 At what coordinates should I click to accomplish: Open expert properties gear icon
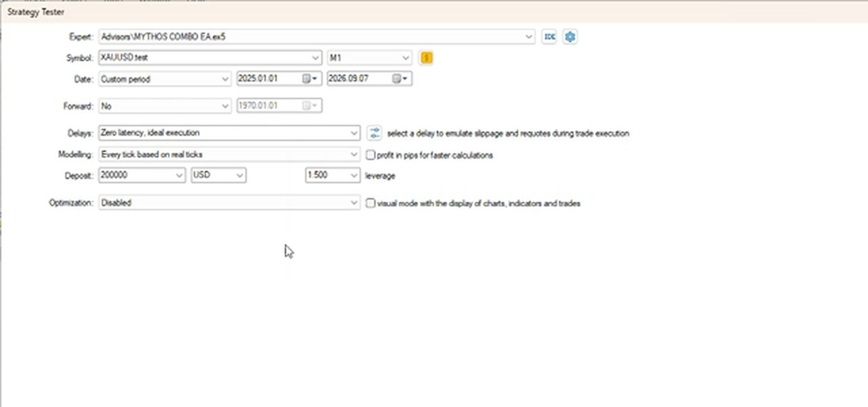point(570,37)
